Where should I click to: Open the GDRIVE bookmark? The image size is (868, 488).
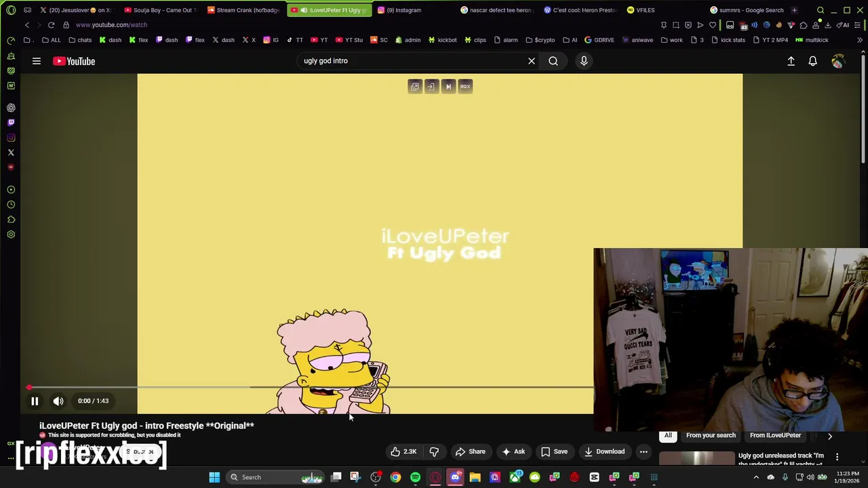click(599, 40)
